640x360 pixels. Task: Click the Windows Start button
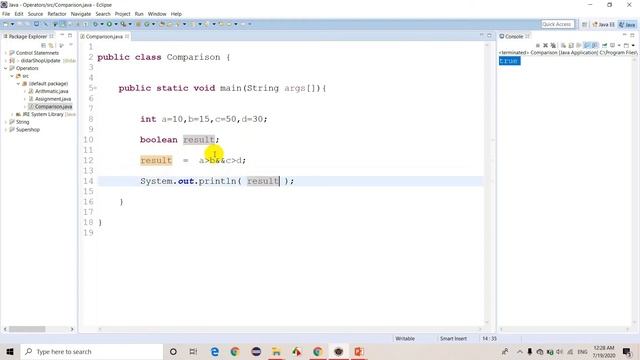[10, 351]
